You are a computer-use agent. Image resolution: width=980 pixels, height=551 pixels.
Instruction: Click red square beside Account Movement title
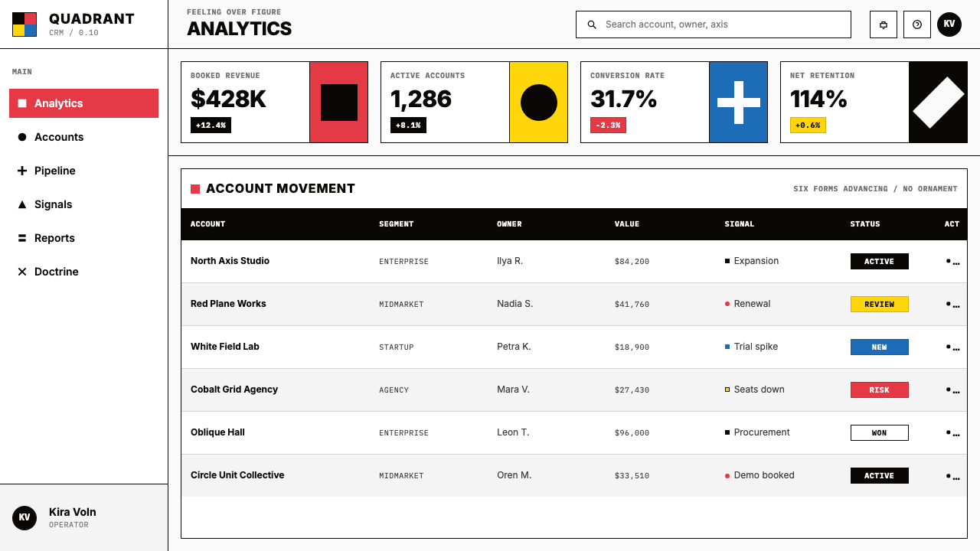point(195,189)
